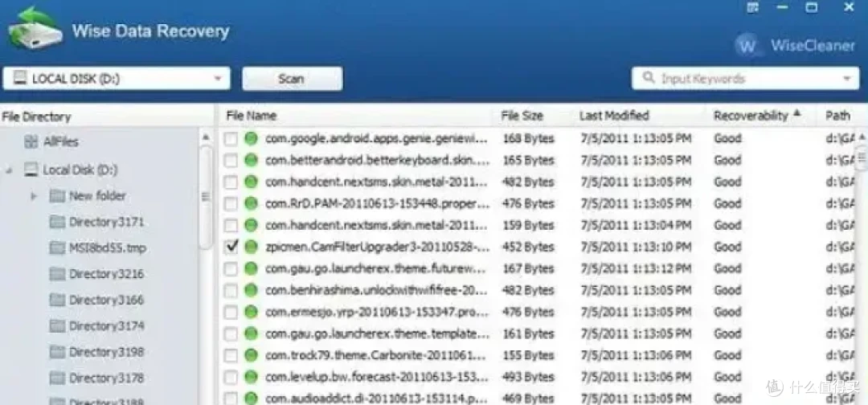This screenshot has width=868, height=405.
Task: Sort by the File Name column header
Action: click(x=252, y=117)
